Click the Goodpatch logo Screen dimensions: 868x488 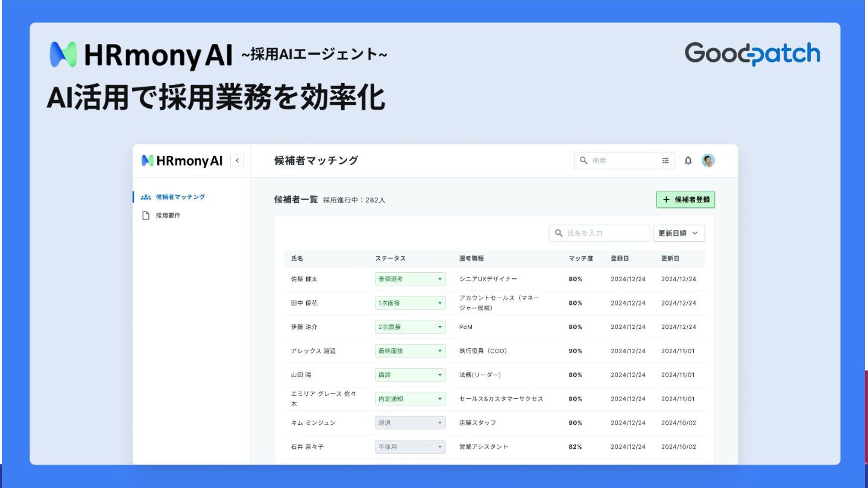coord(752,54)
